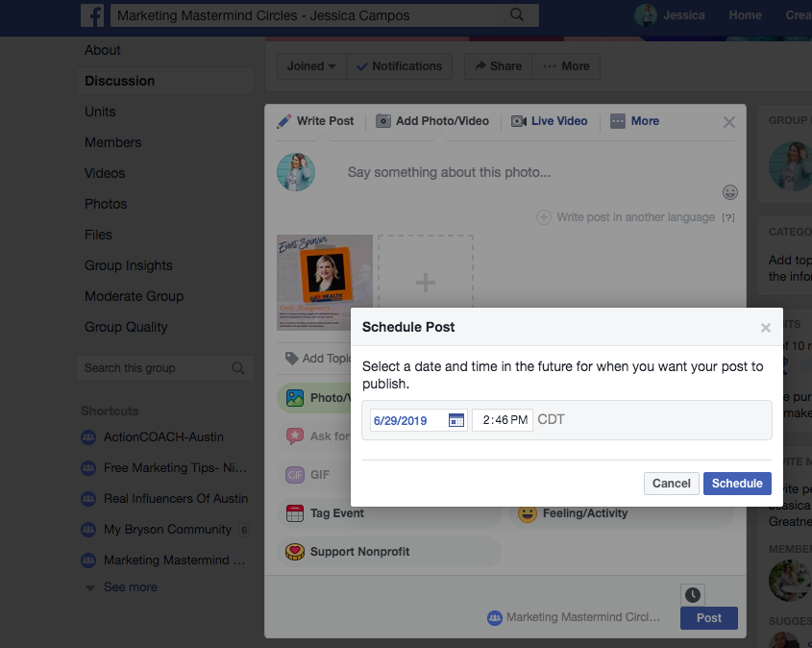Click the Home link in header
Viewport: 812px width, 648px height.
coord(745,15)
